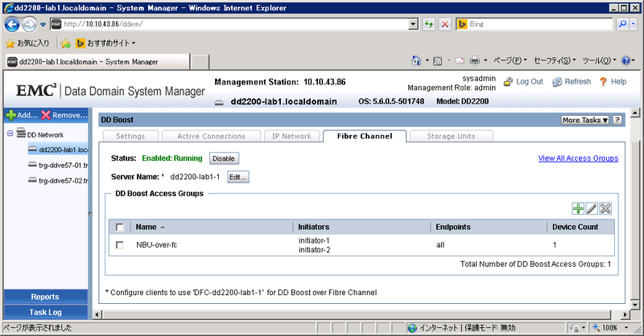This screenshot has width=644, height=336.
Task: Switch to the Storage Units tab
Action: 451,136
